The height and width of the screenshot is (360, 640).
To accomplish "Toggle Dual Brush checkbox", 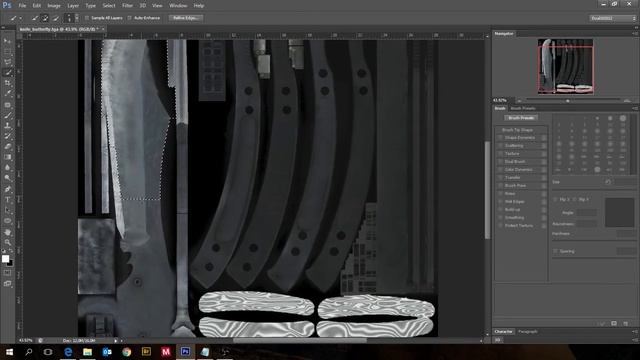I will pyautogui.click(x=500, y=162).
